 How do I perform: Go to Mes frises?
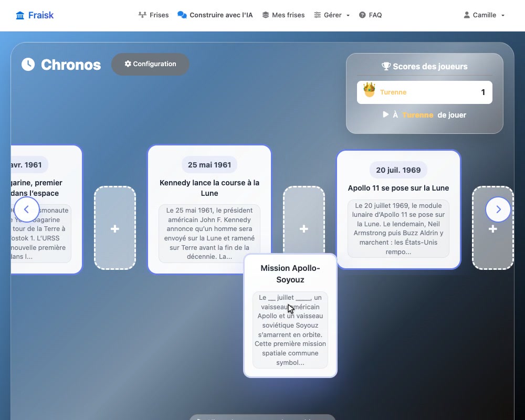(x=283, y=15)
